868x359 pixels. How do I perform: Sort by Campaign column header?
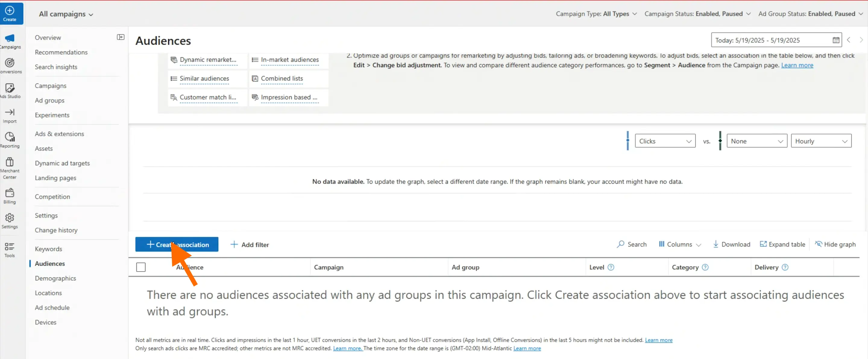click(x=329, y=267)
